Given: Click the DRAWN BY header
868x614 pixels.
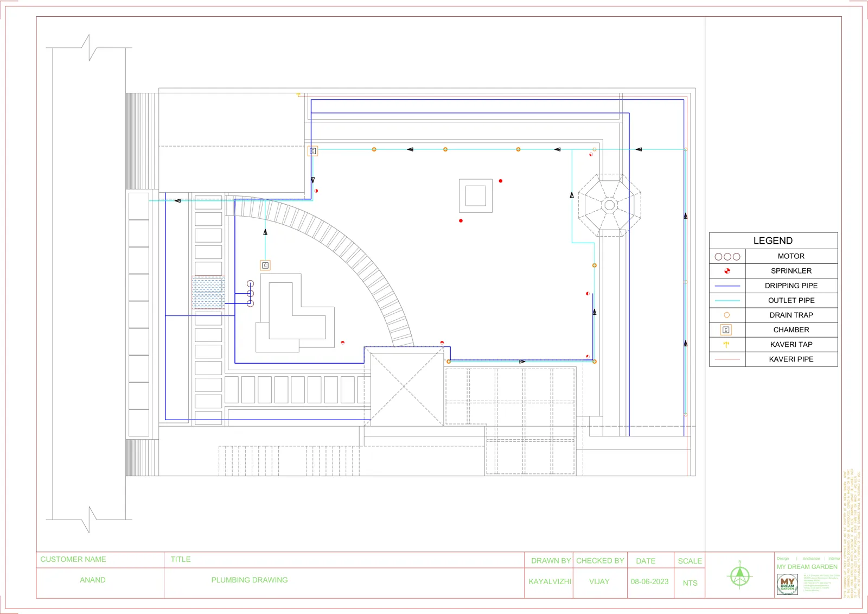Looking at the screenshot, I should (551, 561).
